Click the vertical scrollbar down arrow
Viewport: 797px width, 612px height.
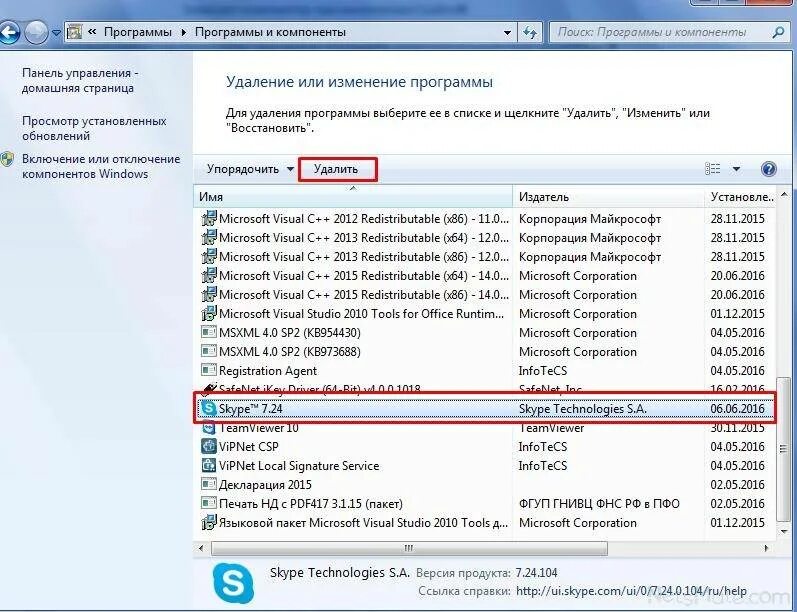pos(784,531)
